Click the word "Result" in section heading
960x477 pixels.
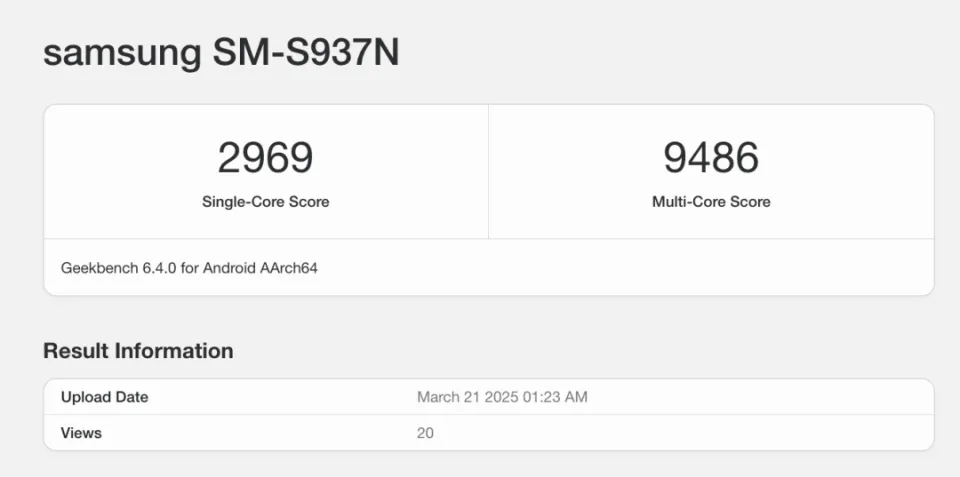[74, 351]
